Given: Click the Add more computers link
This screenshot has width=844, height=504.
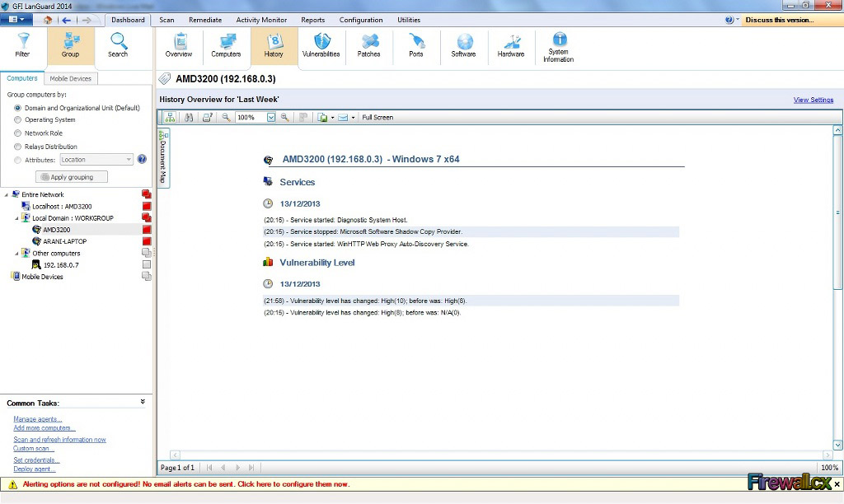Looking at the screenshot, I should click(45, 428).
